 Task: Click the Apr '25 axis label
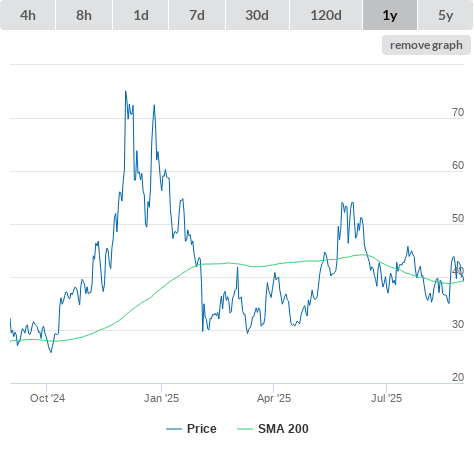pyautogui.click(x=274, y=398)
